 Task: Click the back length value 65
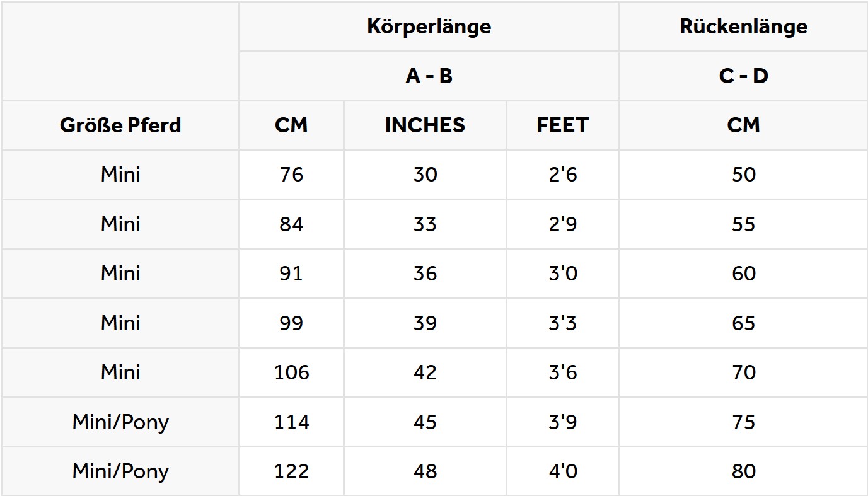pyautogui.click(x=743, y=323)
